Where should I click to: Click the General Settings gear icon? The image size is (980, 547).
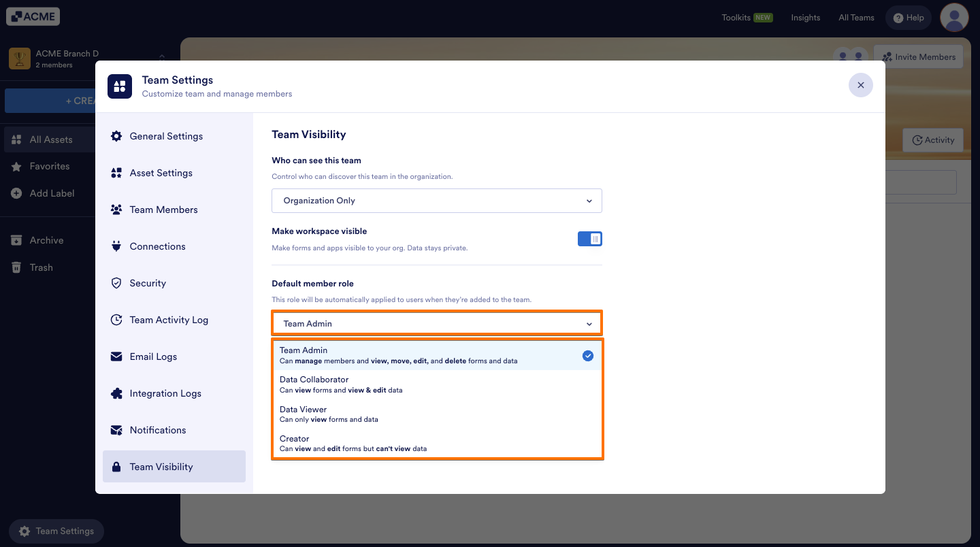116,136
